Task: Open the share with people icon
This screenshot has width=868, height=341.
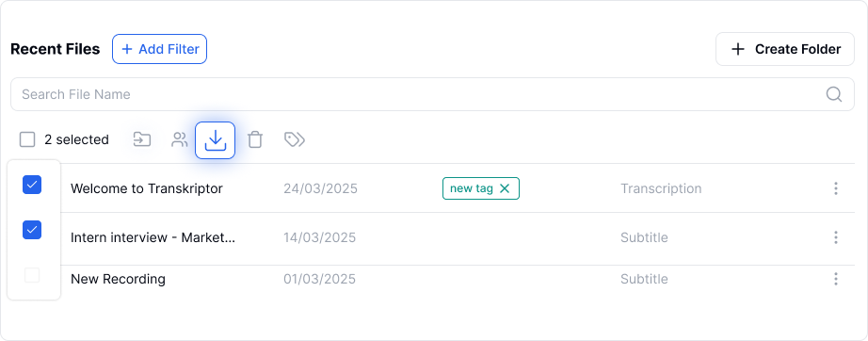Action: (180, 139)
